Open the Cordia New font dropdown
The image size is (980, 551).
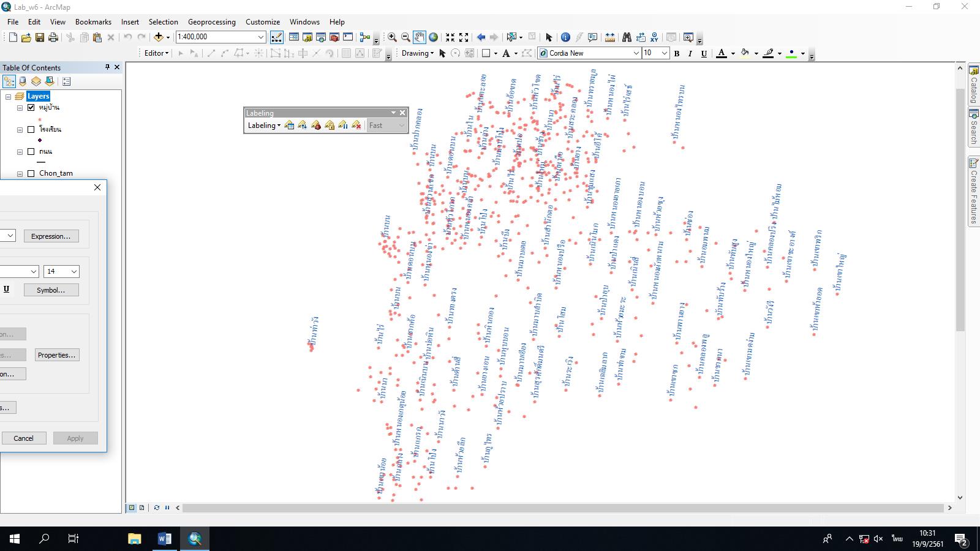636,53
